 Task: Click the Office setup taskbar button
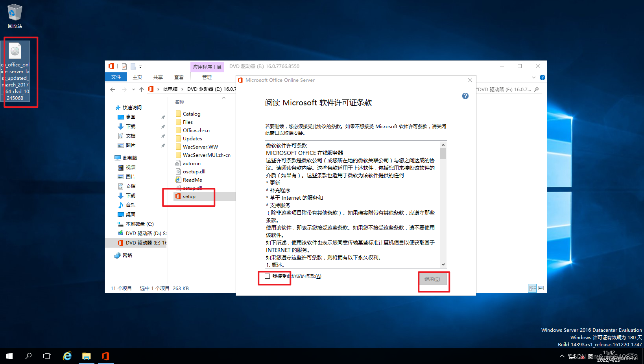point(105,356)
